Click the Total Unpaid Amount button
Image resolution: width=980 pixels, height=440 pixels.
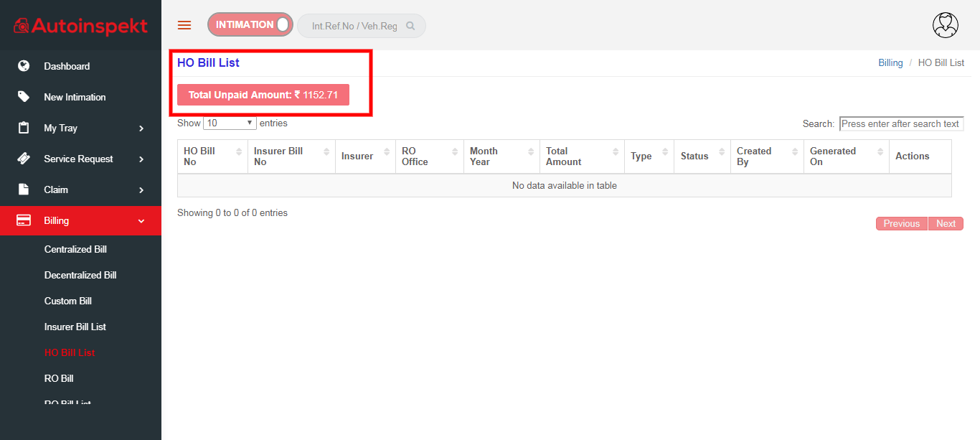[263, 95]
